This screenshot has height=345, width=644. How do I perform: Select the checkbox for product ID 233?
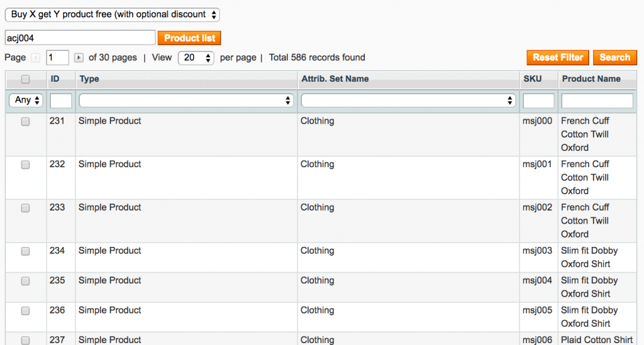[25, 209]
